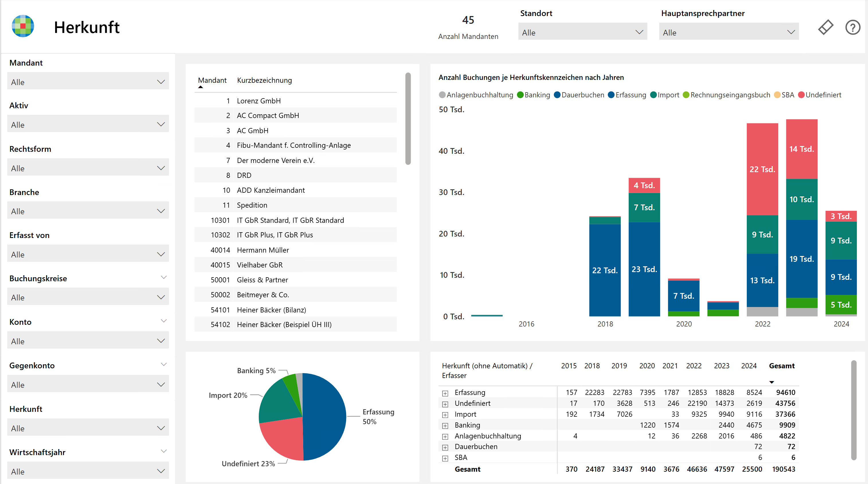Expand the Dauerbuchen row plus icon

(445, 448)
